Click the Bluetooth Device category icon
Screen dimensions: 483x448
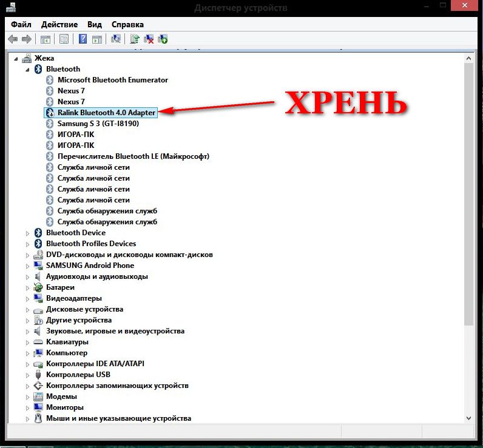pyautogui.click(x=38, y=233)
